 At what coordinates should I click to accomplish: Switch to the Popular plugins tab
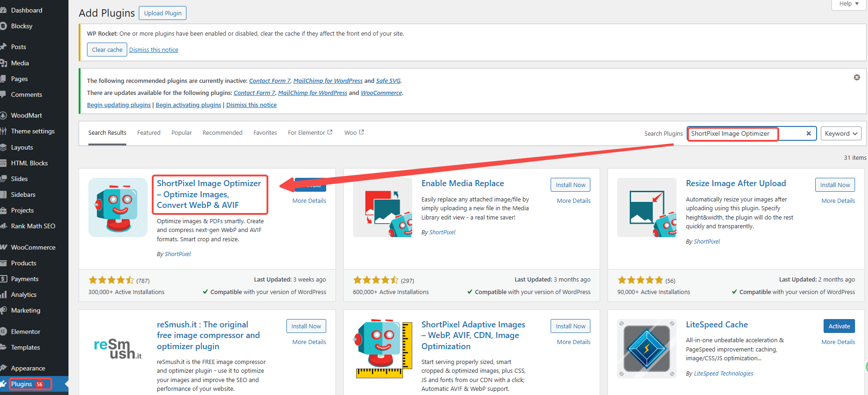point(181,133)
